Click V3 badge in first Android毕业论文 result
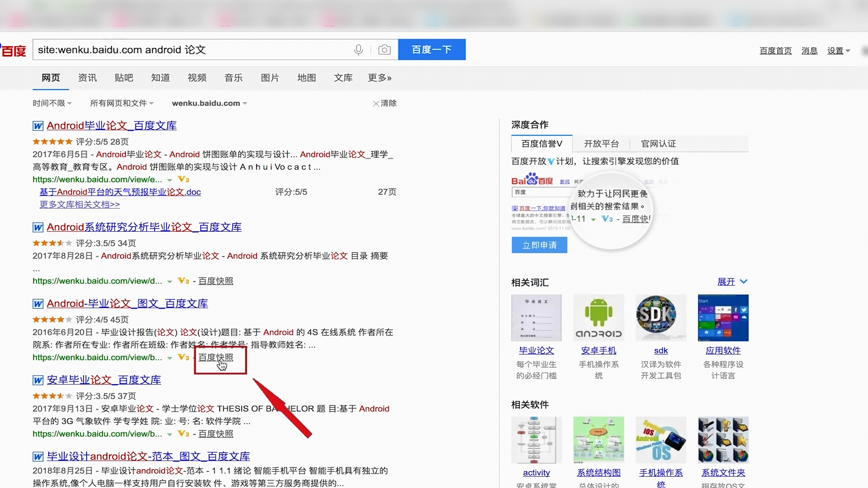868x488 pixels. pos(184,180)
